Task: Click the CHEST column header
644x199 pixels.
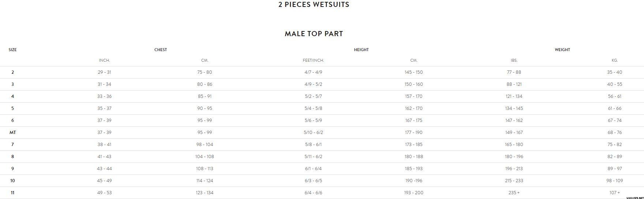Action: pyautogui.click(x=161, y=50)
